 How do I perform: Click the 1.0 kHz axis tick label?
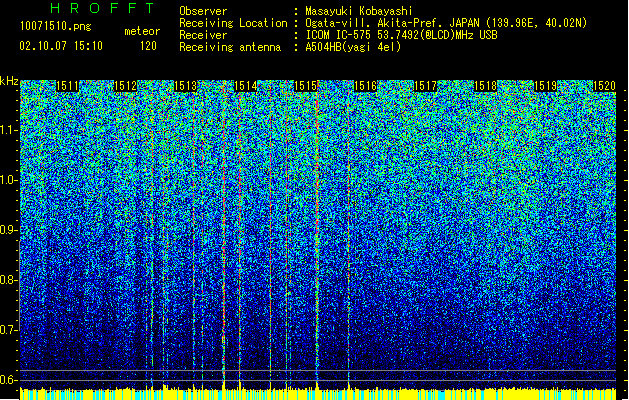8,180
